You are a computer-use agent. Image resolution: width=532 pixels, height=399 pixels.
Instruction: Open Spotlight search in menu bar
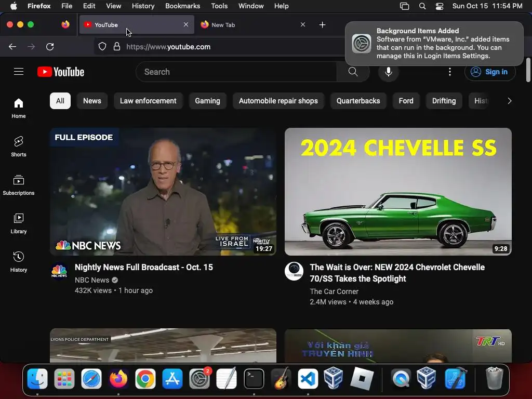click(x=422, y=6)
